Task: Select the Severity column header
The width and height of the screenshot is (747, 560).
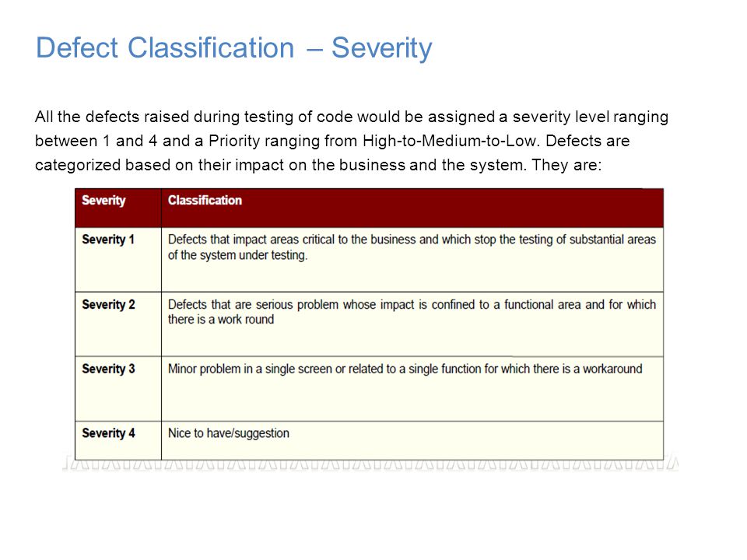Action: click(103, 200)
